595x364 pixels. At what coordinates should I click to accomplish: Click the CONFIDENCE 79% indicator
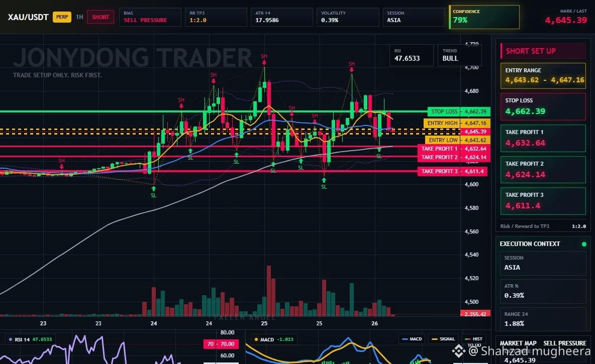484,17
